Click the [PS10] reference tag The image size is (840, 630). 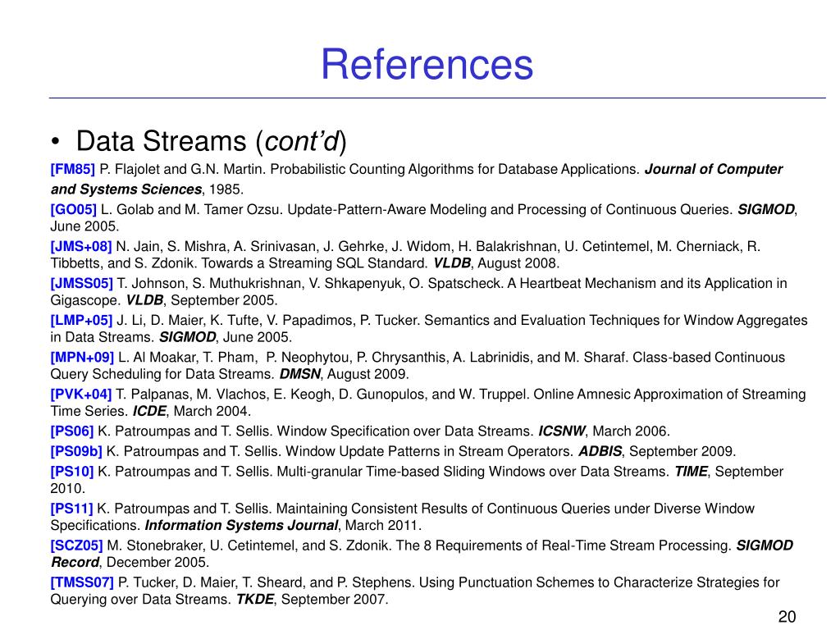tap(72, 472)
